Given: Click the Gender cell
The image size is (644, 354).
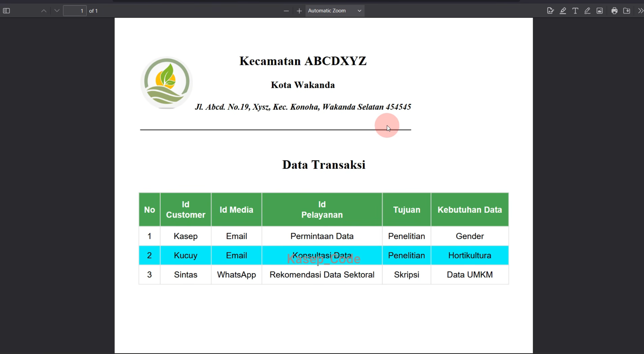Looking at the screenshot, I should 470,236.
